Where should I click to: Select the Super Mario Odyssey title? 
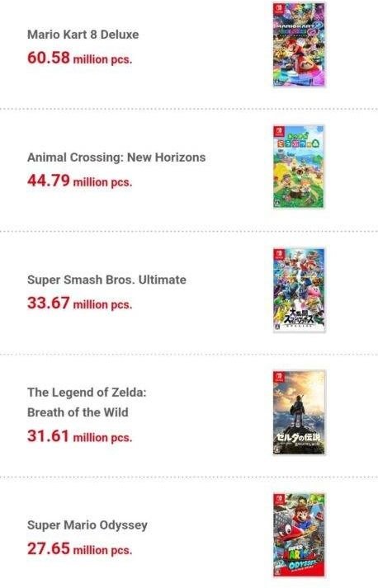point(87,525)
